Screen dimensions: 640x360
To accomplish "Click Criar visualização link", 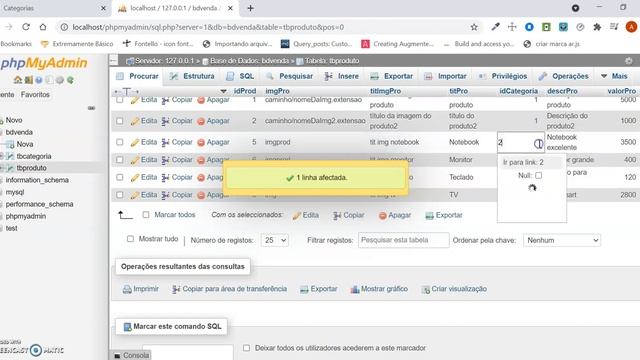I will [454, 289].
